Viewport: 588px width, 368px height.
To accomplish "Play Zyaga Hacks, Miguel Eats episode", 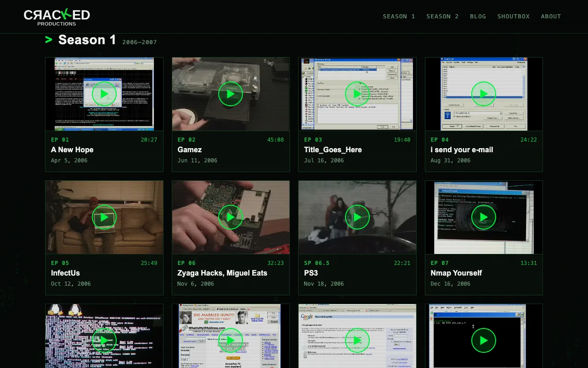I will 231,217.
